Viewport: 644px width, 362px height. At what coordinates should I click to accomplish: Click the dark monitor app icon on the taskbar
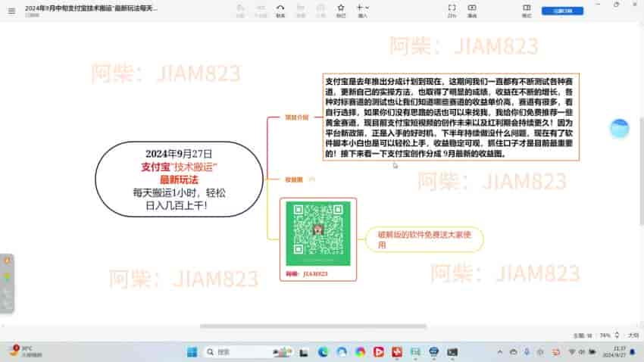coord(452,352)
